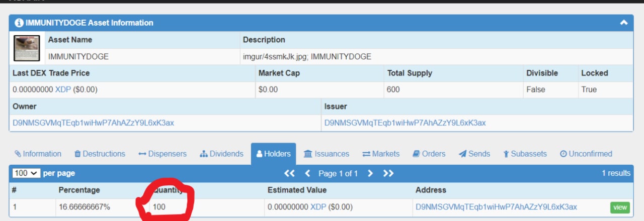Open the Owner address link

click(94, 123)
